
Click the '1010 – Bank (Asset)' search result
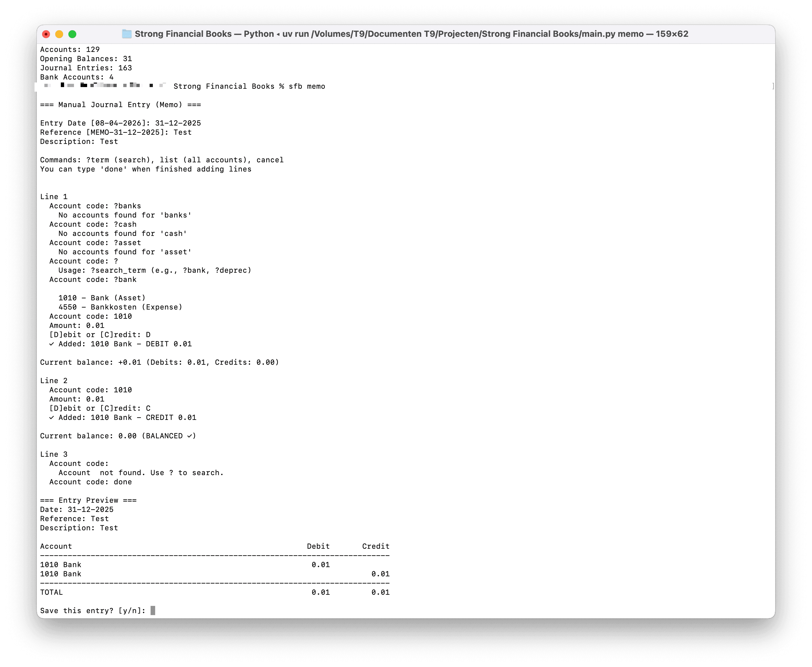tap(102, 298)
